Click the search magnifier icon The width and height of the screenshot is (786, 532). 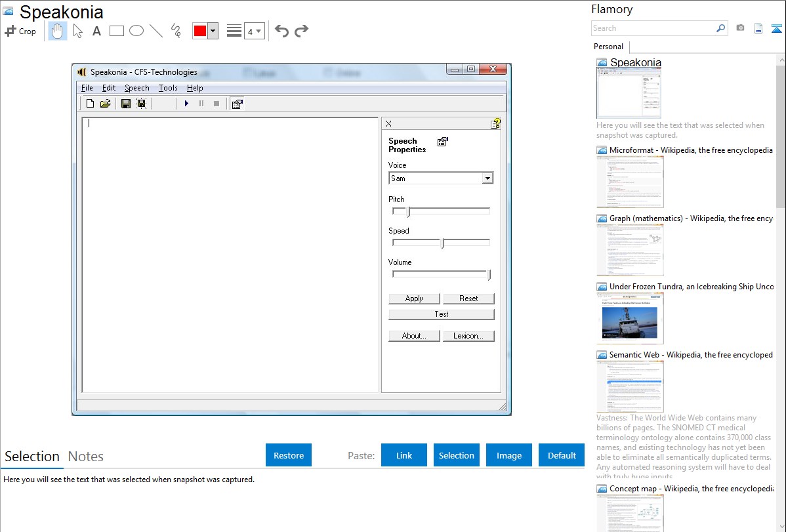(x=720, y=28)
